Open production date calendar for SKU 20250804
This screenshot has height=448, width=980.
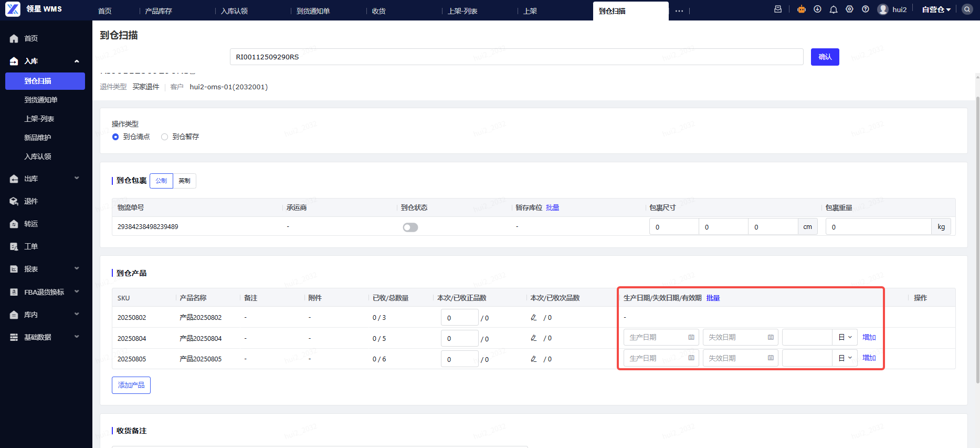click(x=691, y=337)
